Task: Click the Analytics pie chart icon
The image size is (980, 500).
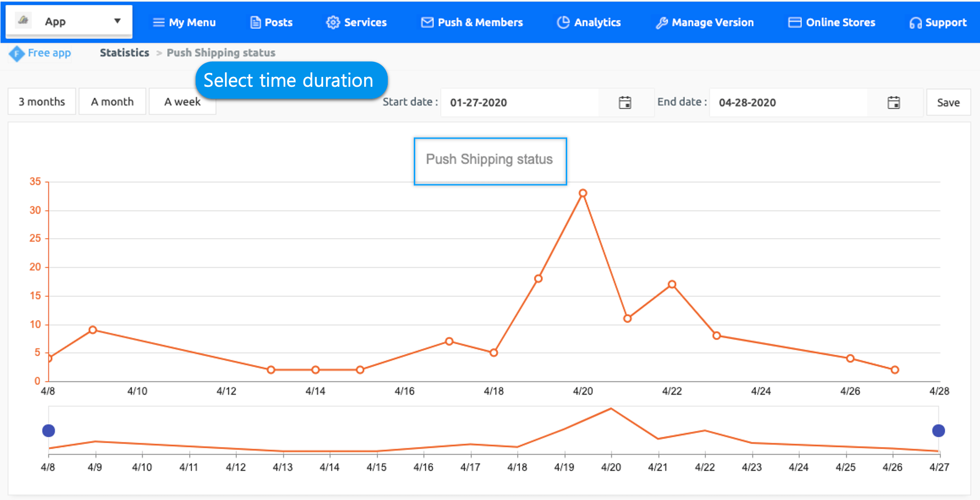Action: click(x=563, y=23)
